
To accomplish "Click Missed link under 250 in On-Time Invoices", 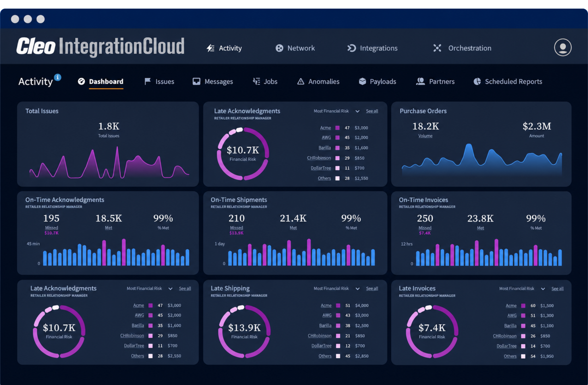I will click(425, 228).
